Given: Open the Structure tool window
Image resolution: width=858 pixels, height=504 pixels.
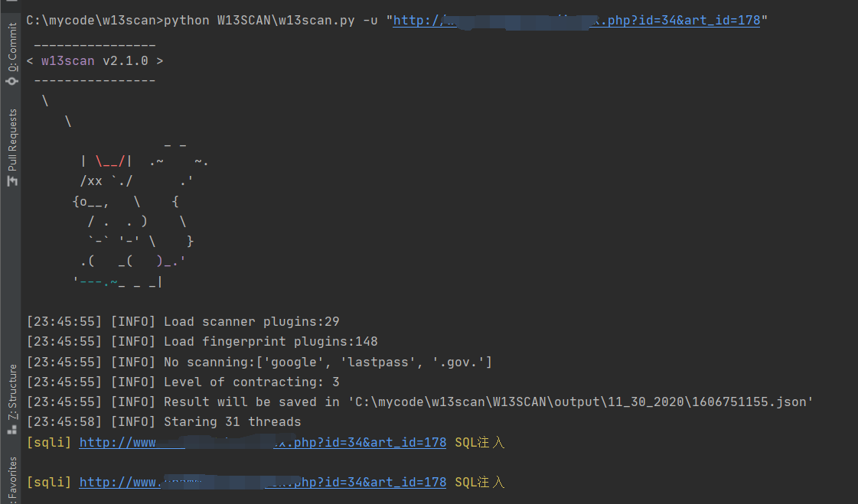Looking at the screenshot, I should click(11, 398).
